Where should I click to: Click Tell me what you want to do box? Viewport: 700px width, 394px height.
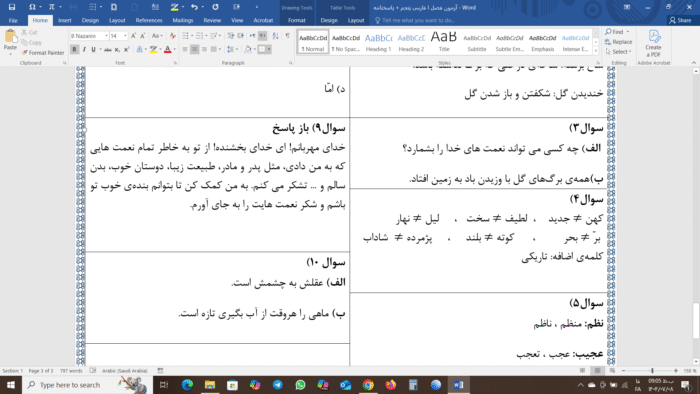(x=414, y=21)
